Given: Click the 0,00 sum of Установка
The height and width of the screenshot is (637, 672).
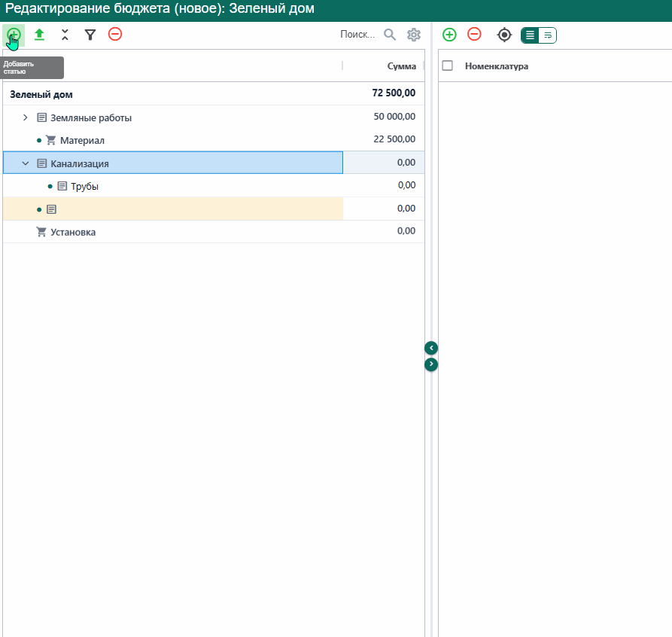Looking at the screenshot, I should (406, 231).
